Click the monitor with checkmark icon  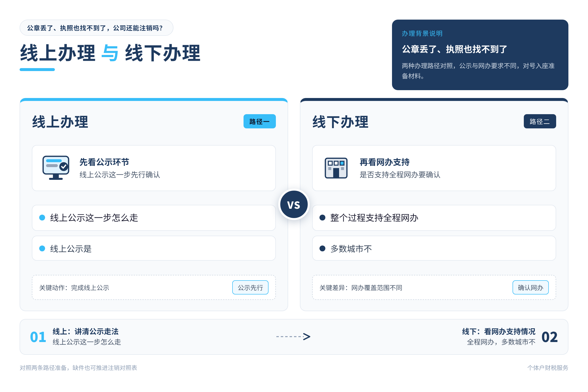pos(56,168)
